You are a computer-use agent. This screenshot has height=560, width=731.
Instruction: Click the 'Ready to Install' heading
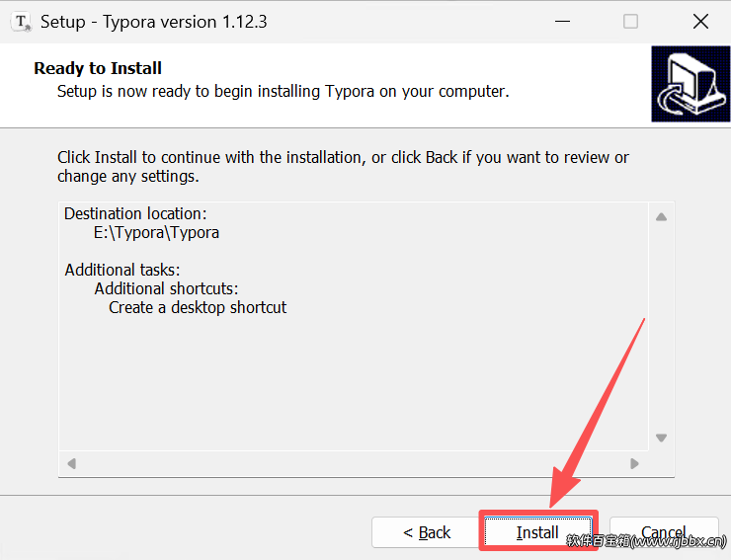tap(98, 68)
